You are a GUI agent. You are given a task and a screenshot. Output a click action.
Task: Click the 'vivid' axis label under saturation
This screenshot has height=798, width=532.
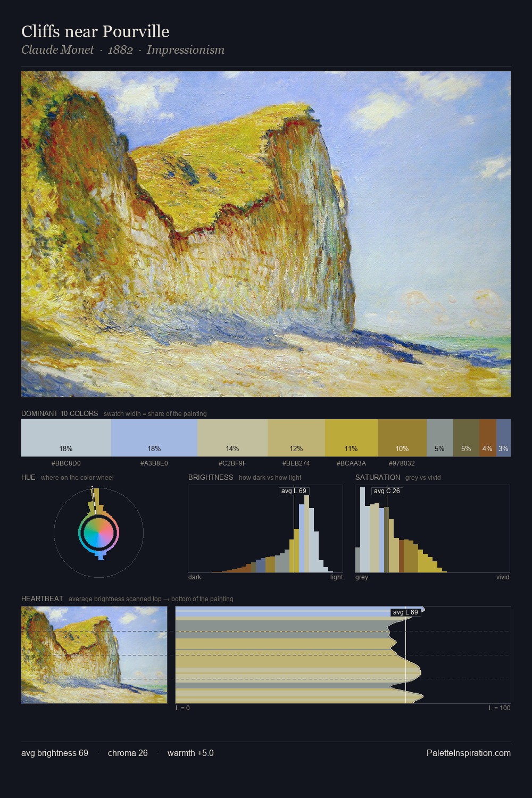[503, 577]
